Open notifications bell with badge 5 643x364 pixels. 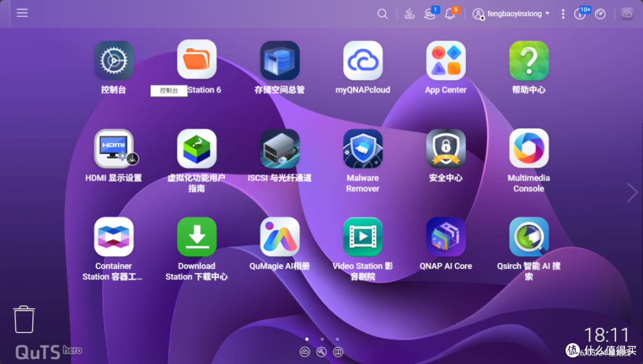(x=450, y=14)
